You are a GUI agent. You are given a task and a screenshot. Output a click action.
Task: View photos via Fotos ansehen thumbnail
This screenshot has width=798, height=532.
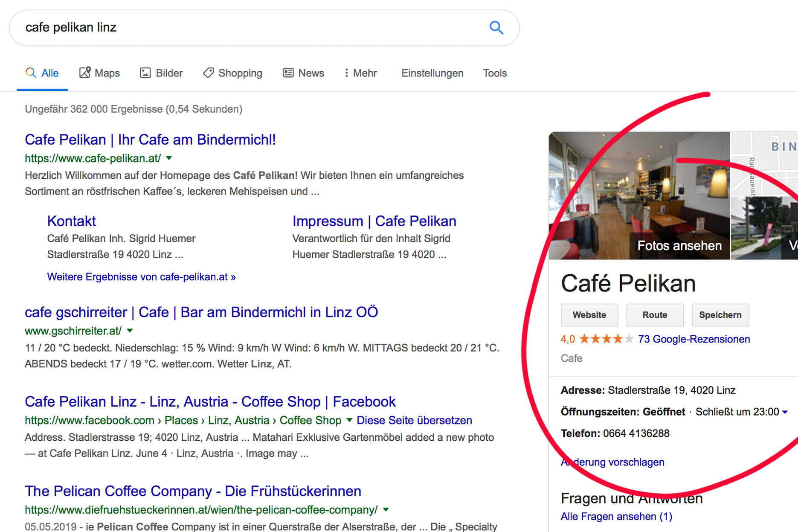[x=679, y=246]
